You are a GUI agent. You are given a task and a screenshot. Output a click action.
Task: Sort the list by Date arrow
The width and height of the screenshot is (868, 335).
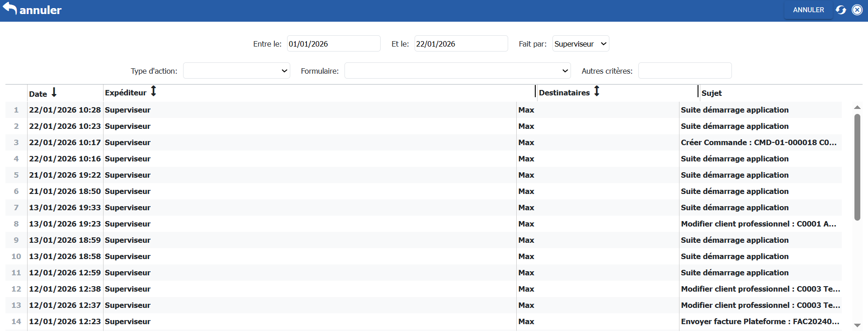click(54, 92)
